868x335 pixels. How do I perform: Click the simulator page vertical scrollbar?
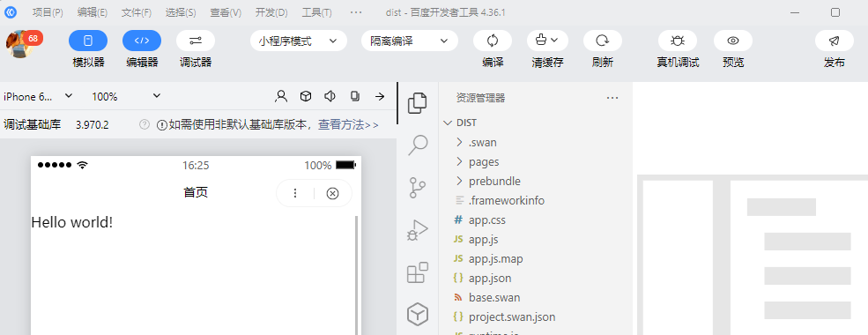coord(357,275)
